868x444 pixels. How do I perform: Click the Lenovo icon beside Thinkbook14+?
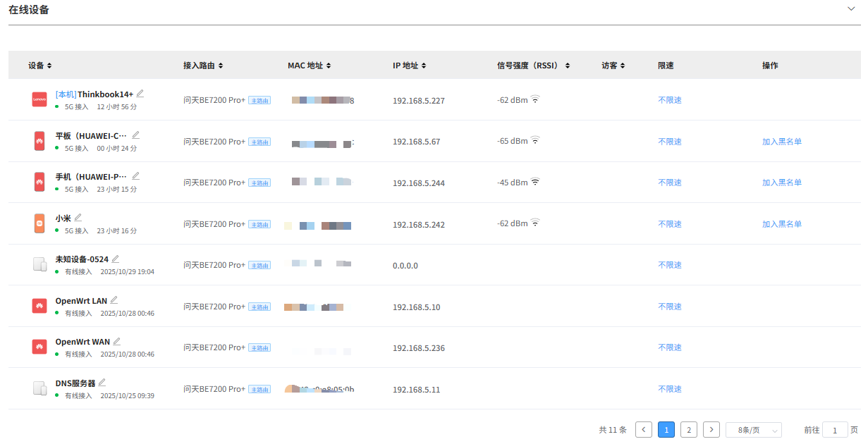click(39, 99)
